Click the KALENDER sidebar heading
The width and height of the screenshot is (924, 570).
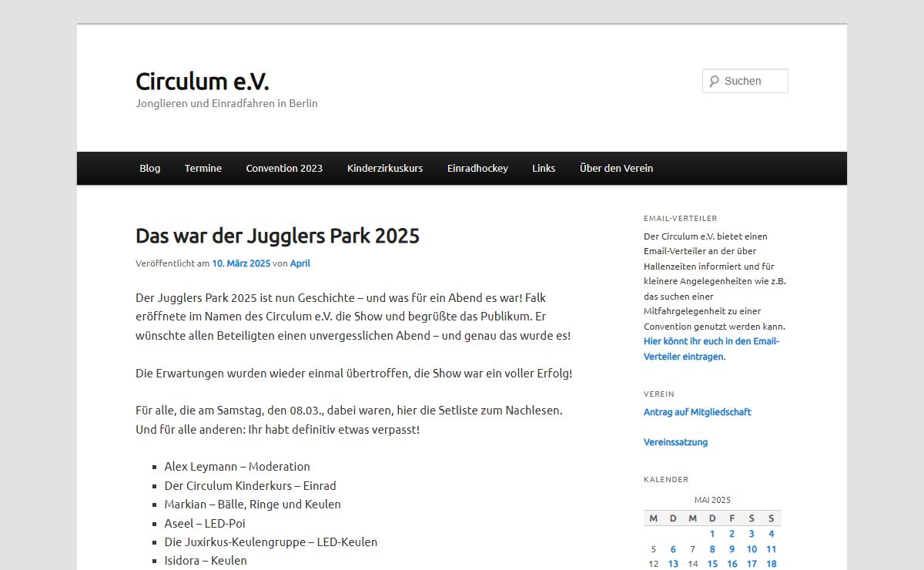(666, 480)
